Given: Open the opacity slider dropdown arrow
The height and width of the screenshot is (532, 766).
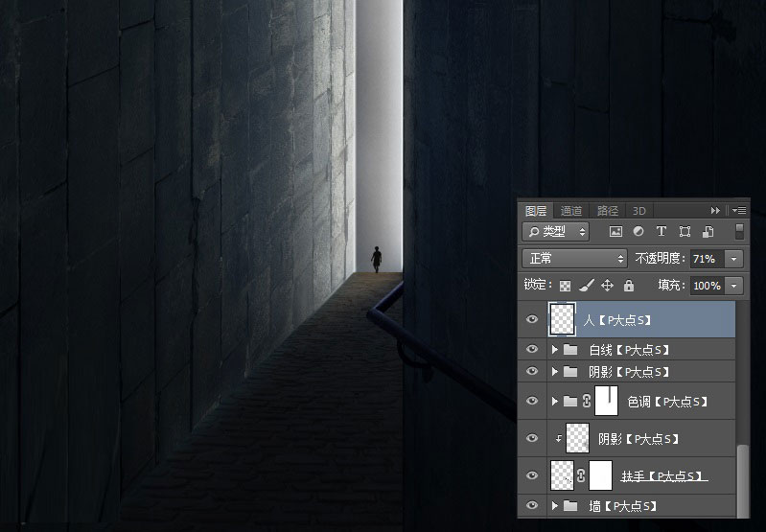Looking at the screenshot, I should click(733, 259).
